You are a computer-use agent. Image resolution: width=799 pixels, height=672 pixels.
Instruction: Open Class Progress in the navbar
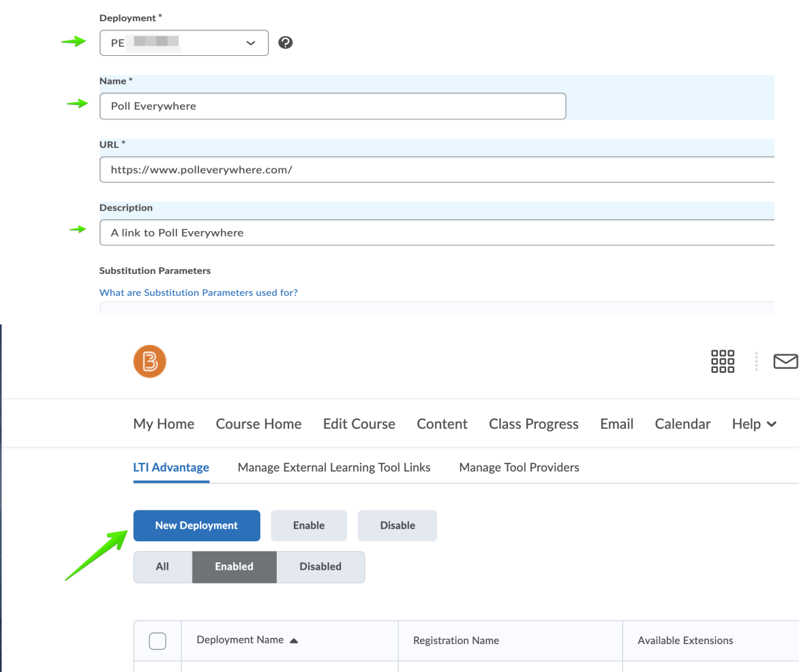click(x=534, y=424)
